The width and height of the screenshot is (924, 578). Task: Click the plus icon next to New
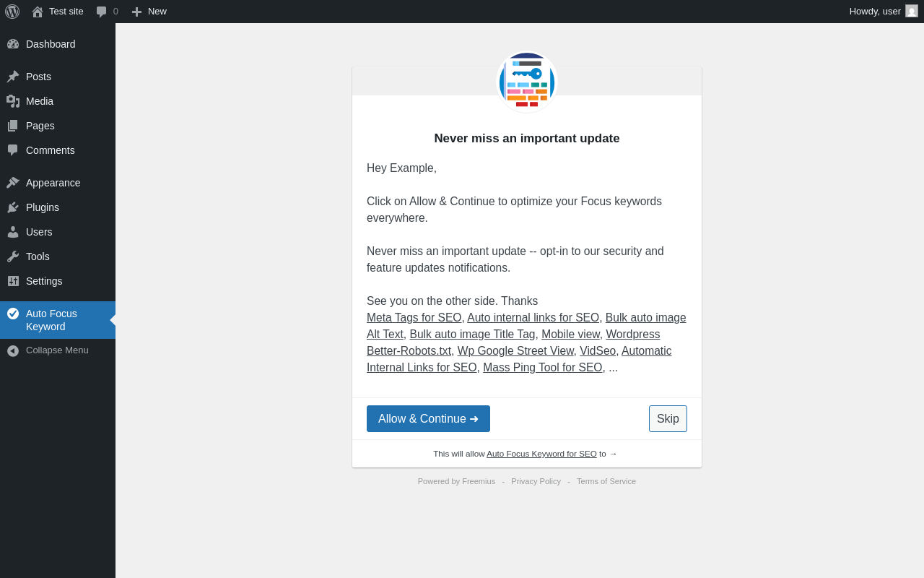[136, 12]
